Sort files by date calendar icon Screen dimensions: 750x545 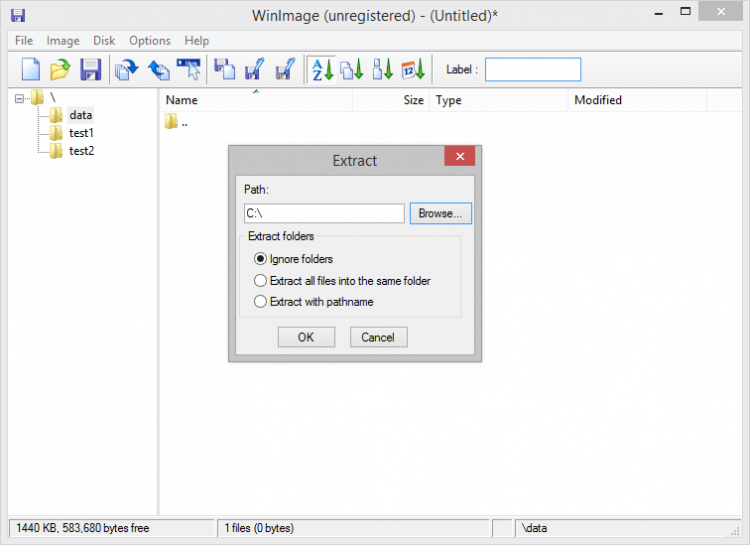413,70
